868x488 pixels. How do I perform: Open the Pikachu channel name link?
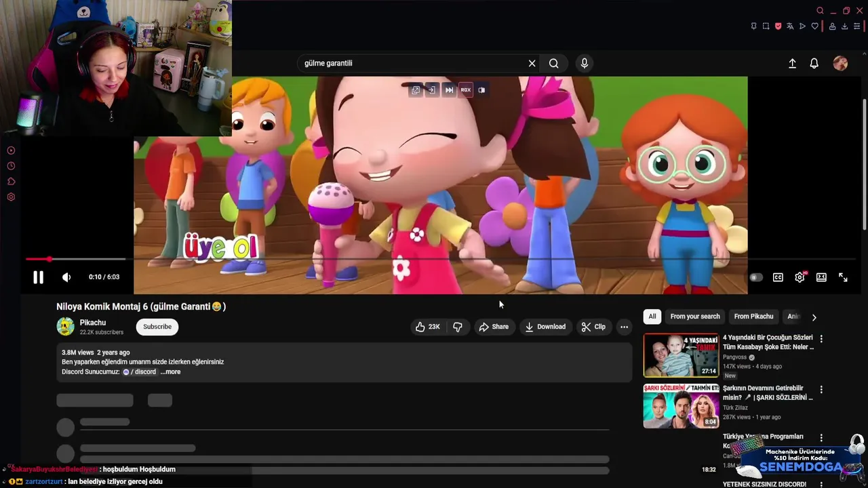[93, 323]
